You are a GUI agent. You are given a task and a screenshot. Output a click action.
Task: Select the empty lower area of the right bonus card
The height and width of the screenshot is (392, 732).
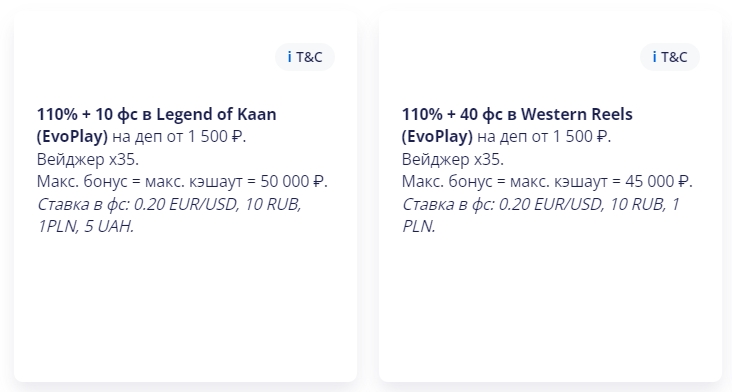[550, 308]
